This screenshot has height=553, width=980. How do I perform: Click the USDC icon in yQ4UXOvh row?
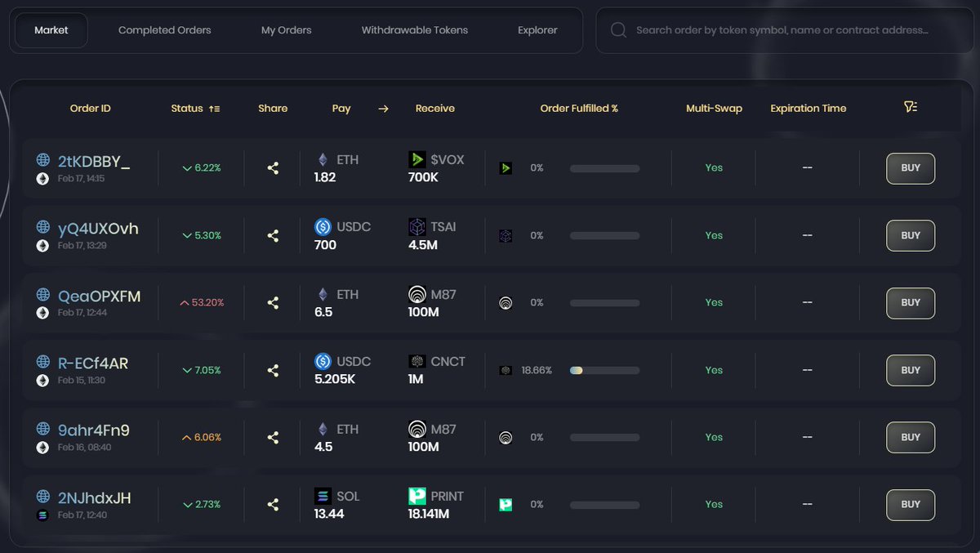[x=323, y=227]
